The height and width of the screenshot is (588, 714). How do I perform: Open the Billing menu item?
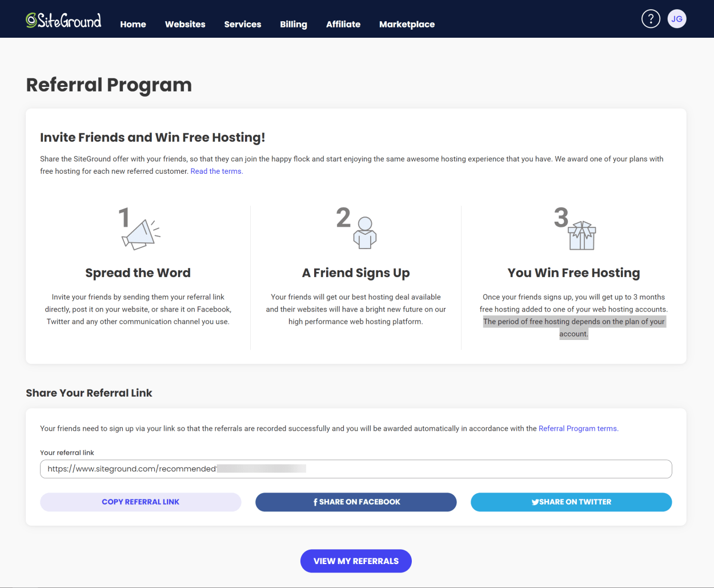point(294,24)
